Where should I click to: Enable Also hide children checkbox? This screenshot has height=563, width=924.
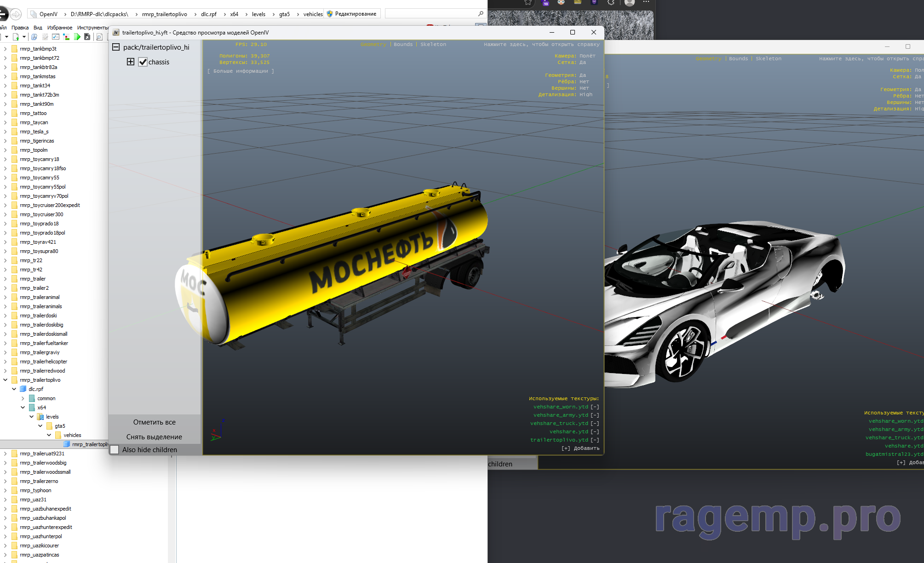pos(115,450)
